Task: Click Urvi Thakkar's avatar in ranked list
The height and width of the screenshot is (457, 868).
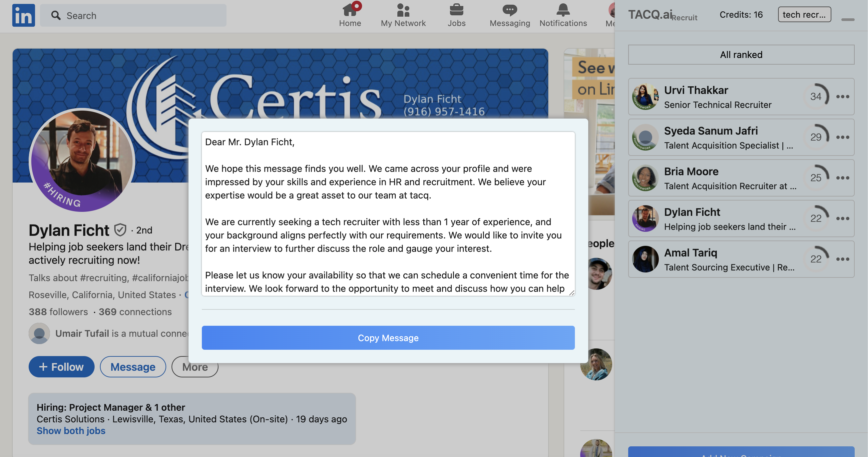Action: pyautogui.click(x=645, y=97)
